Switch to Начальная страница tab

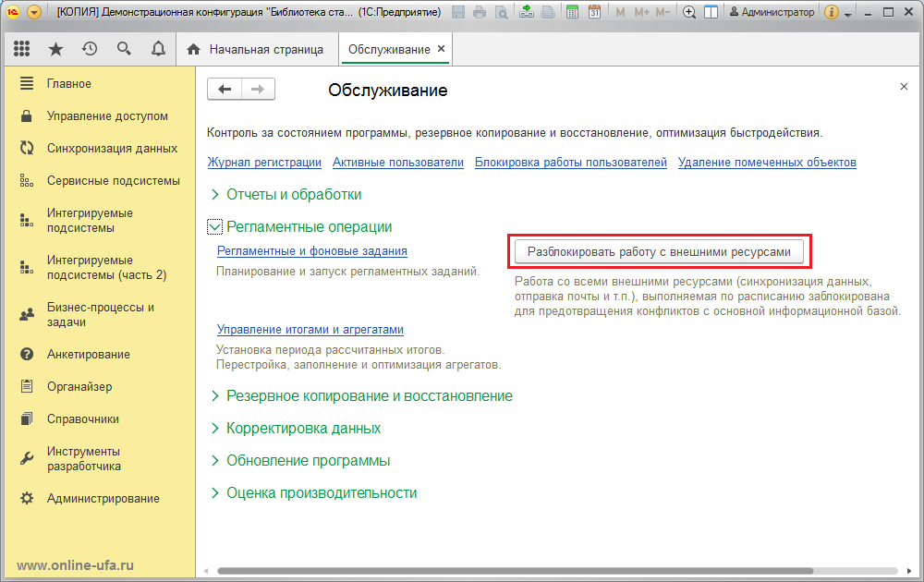click(256, 49)
